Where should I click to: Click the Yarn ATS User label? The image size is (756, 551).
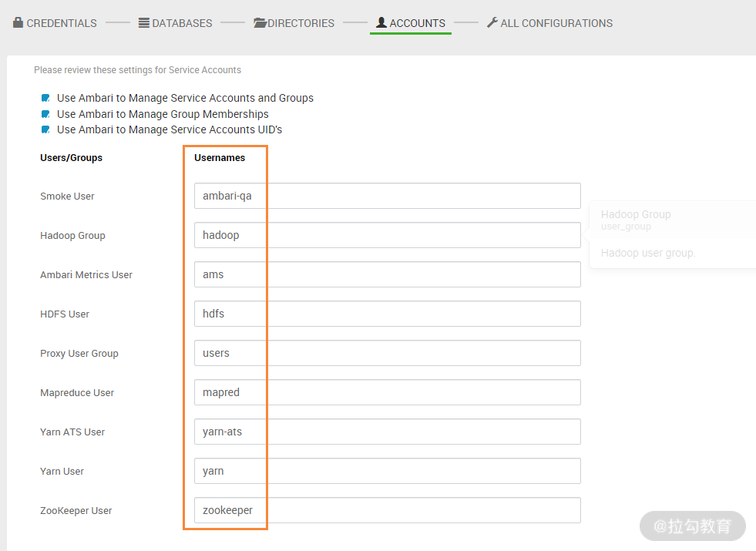coord(72,432)
